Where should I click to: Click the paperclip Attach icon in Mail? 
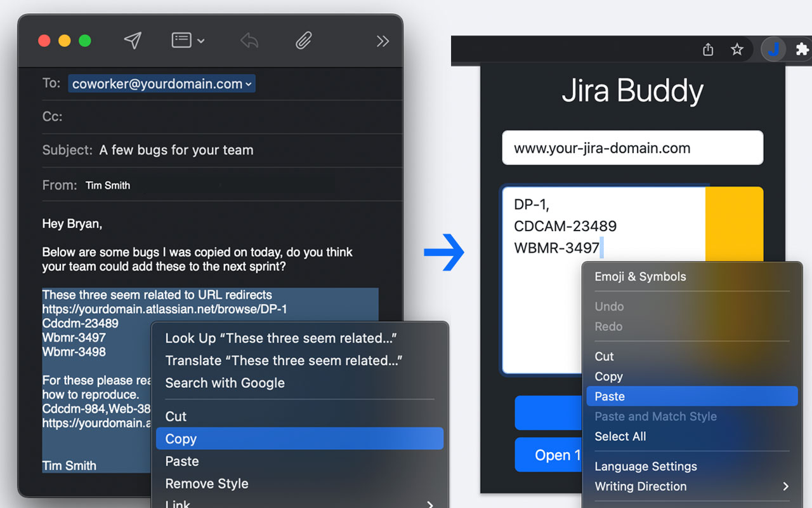[304, 41]
